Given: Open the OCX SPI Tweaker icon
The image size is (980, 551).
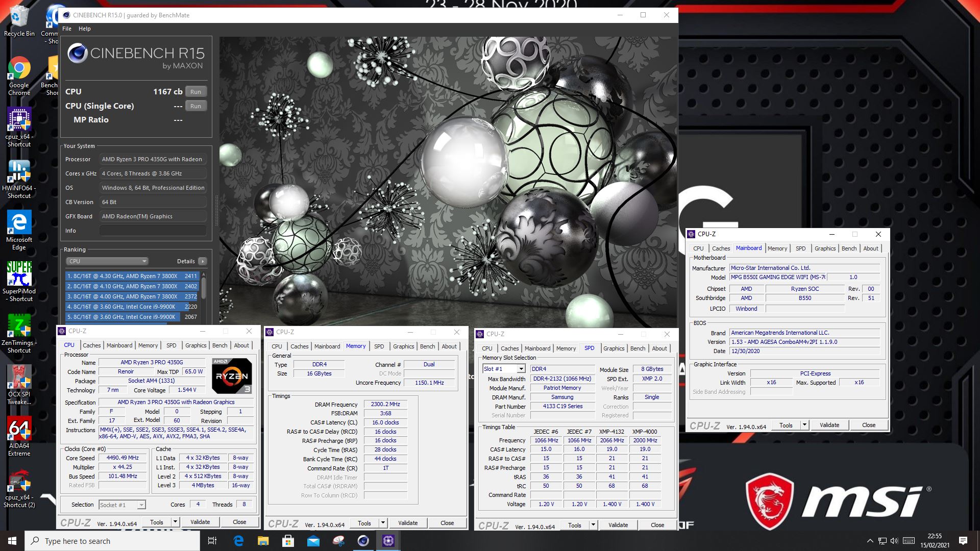Looking at the screenshot, I should tap(19, 385).
